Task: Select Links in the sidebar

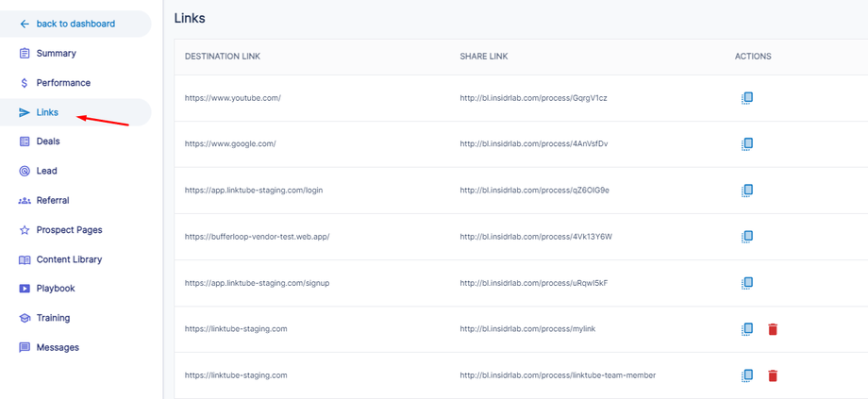Action: tap(47, 112)
